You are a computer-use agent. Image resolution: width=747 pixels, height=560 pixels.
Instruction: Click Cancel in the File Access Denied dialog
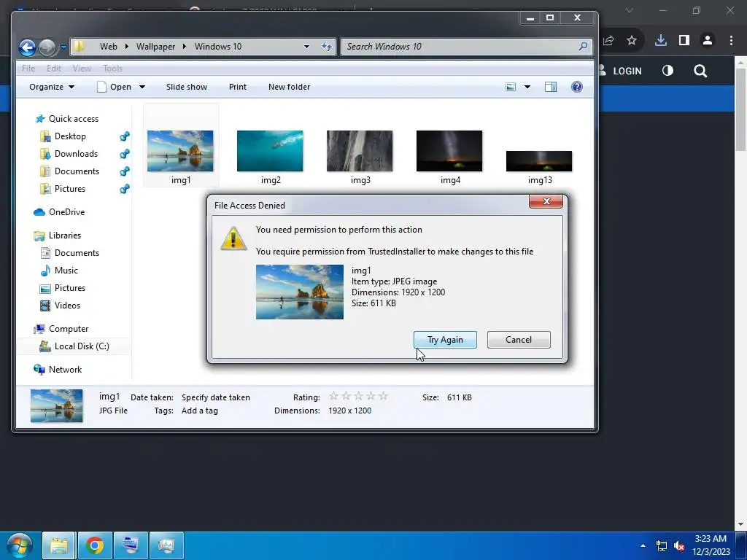[x=519, y=340]
